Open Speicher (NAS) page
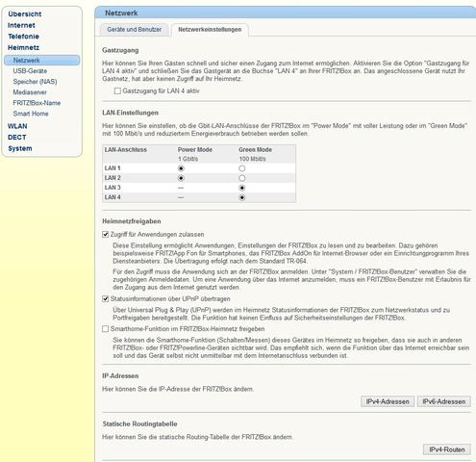Image resolution: width=476 pixels, height=462 pixels. (x=35, y=82)
